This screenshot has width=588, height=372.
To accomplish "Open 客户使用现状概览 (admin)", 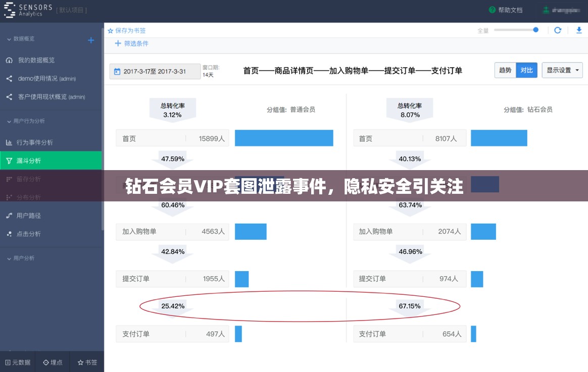I will click(x=52, y=96).
